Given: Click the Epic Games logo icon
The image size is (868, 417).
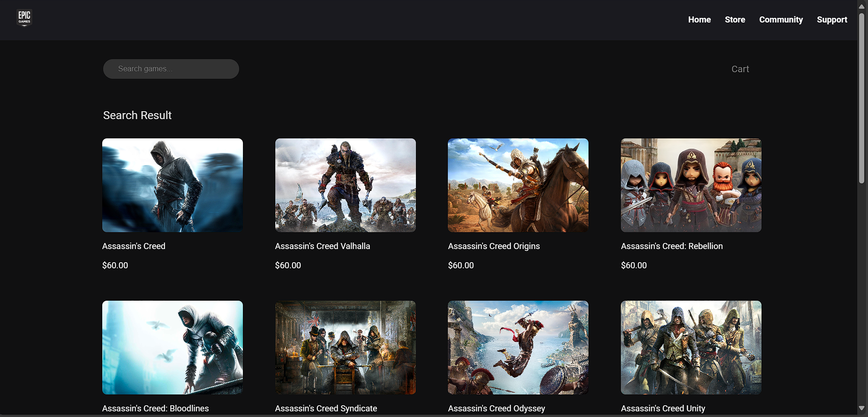Looking at the screenshot, I should pos(24,18).
